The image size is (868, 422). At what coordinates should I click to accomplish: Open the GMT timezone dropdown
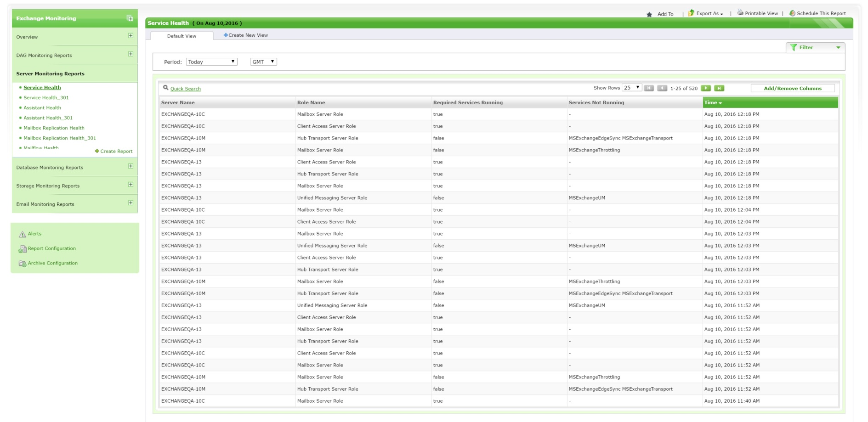[x=263, y=62]
